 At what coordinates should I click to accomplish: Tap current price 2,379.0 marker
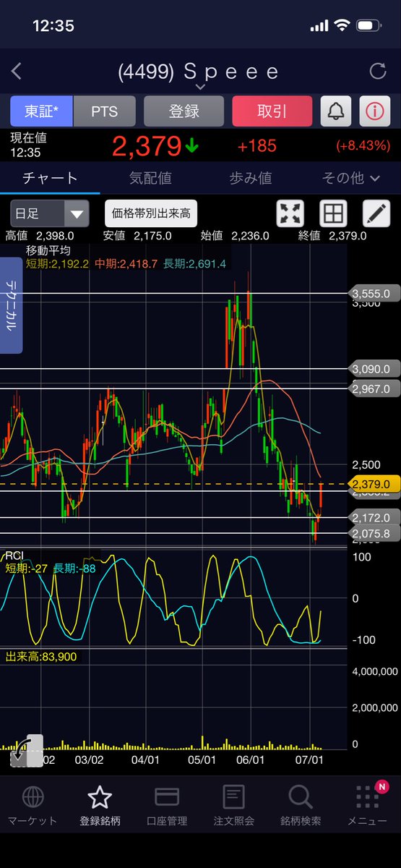[x=373, y=483]
